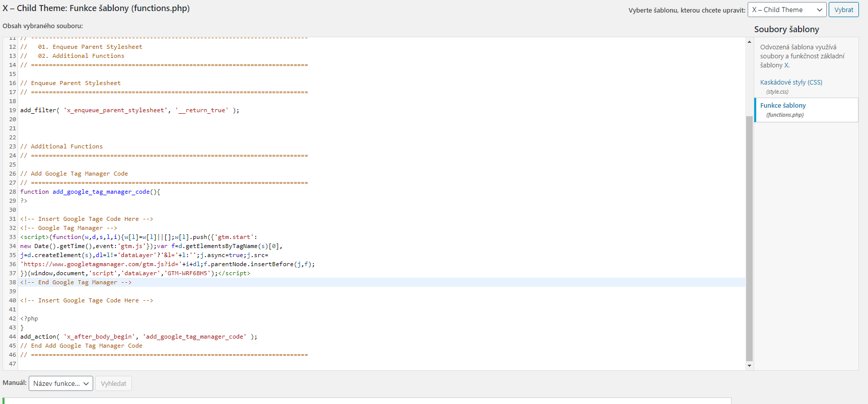Open Kaskádové styly (CSS) file link
This screenshot has width=868, height=404.
[791, 82]
